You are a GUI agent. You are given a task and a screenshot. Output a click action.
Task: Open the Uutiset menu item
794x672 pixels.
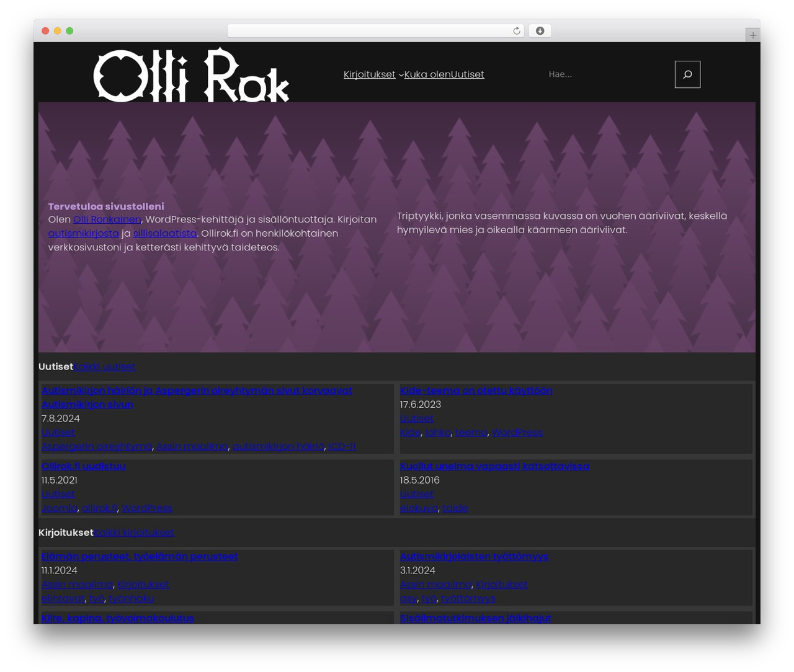(x=468, y=74)
